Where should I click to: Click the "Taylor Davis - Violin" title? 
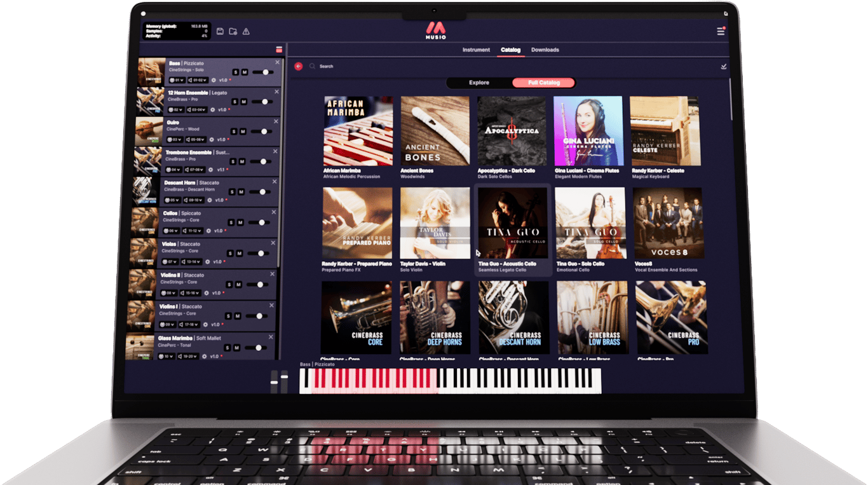click(423, 264)
